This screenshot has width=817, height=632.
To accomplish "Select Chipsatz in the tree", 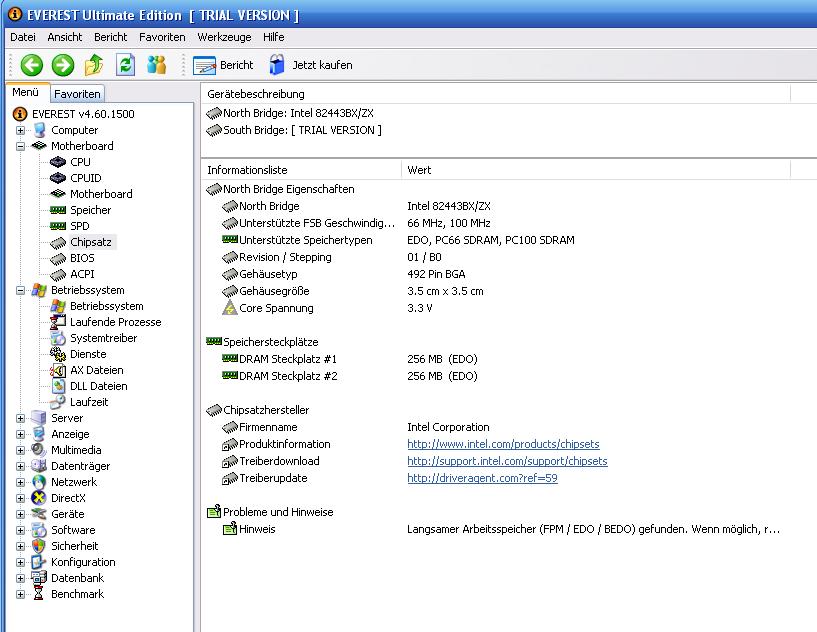I will point(91,242).
